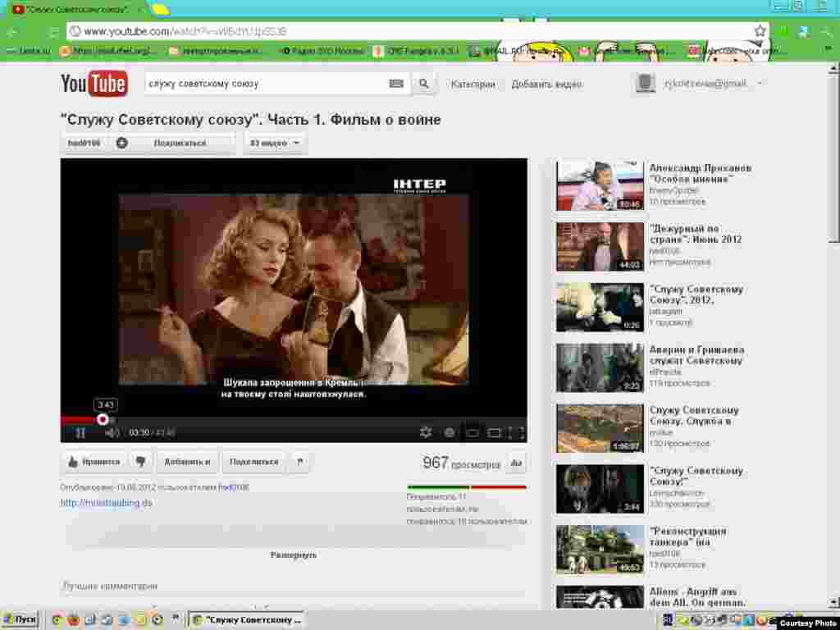Like the video with Нравится
Screen dimensions: 840x630
point(94,462)
